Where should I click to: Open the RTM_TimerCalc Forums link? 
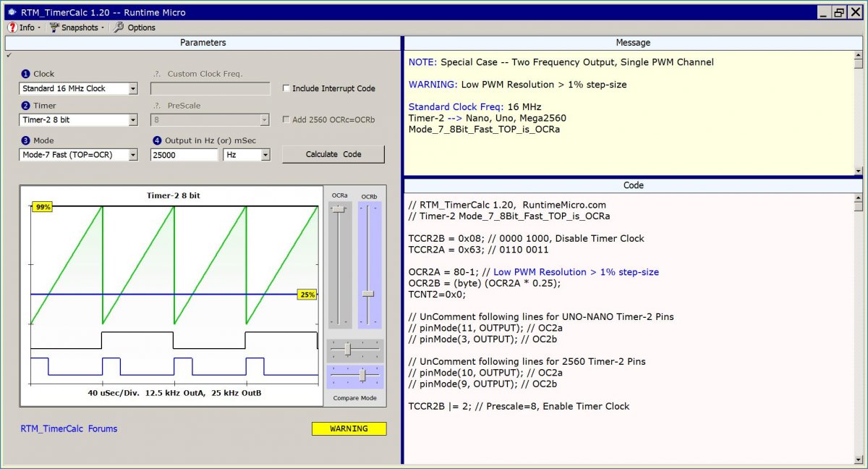pos(69,428)
